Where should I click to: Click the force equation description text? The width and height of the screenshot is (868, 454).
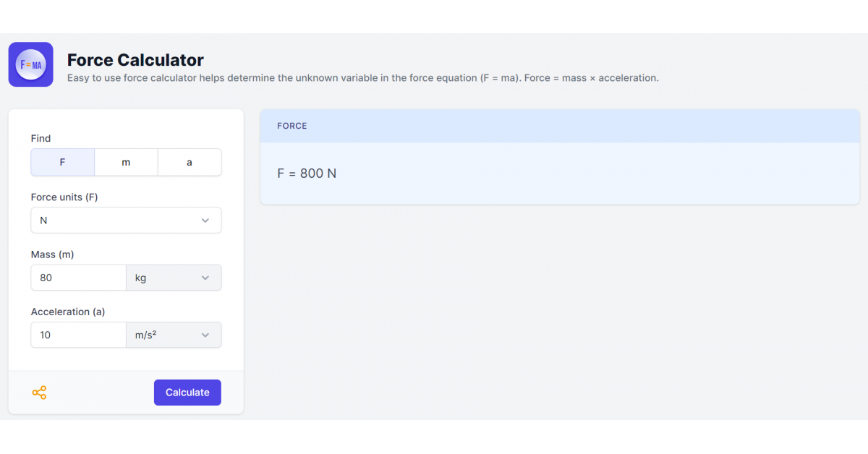coord(362,78)
